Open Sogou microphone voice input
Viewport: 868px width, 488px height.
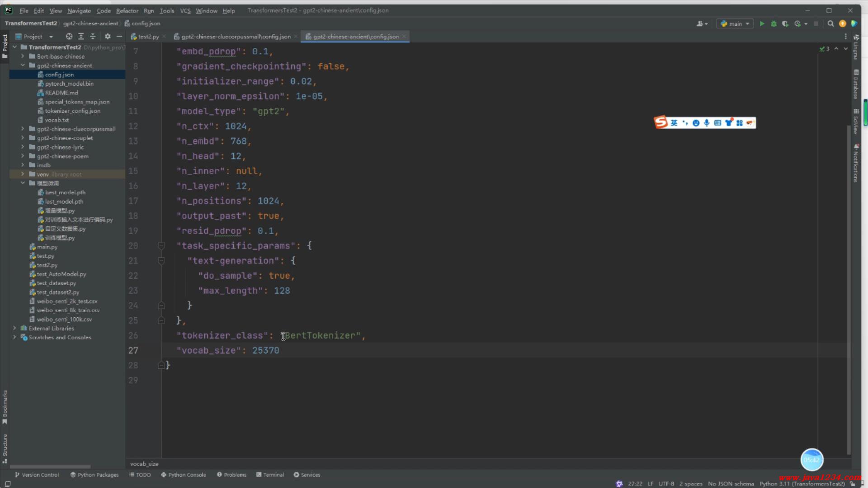click(x=707, y=123)
